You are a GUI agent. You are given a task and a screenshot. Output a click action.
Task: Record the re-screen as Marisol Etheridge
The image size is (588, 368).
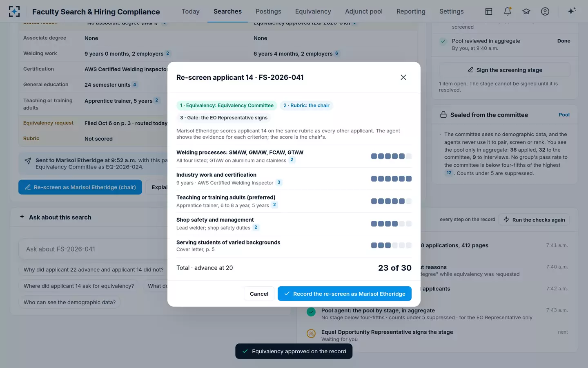[345, 294]
